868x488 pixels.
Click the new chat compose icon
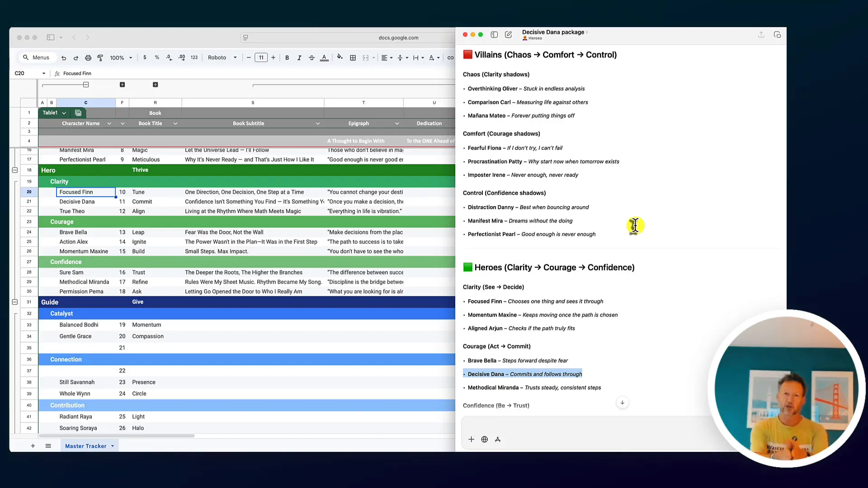pyautogui.click(x=508, y=35)
